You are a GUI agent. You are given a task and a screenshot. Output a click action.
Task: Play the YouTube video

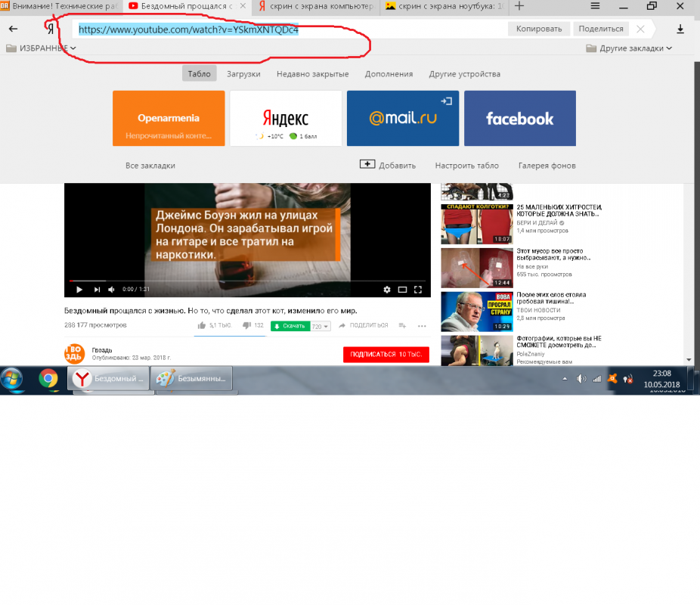pos(79,290)
